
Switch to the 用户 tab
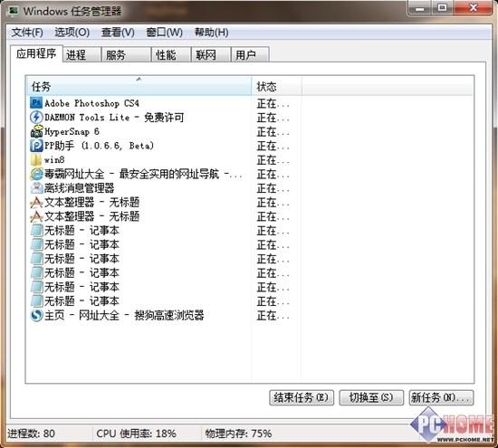click(250, 54)
